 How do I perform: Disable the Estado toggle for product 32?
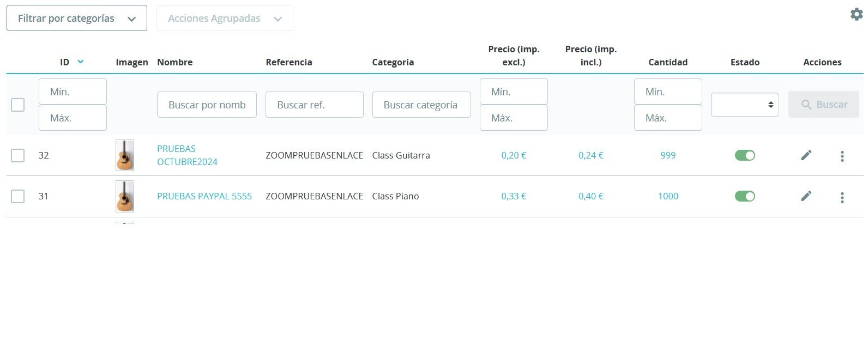click(x=745, y=155)
